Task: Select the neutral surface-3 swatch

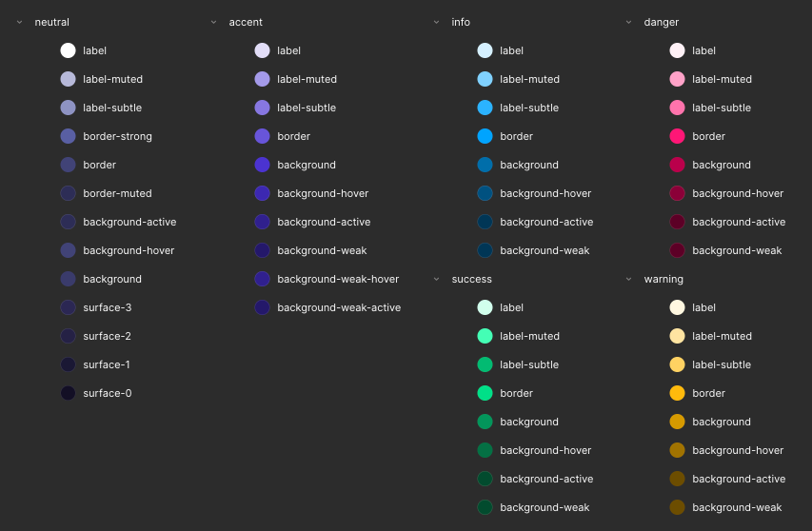Action: [68, 307]
